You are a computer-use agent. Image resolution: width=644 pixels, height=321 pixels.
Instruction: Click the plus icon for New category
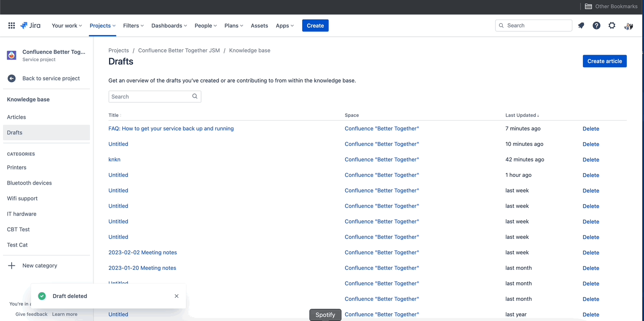coord(12,265)
